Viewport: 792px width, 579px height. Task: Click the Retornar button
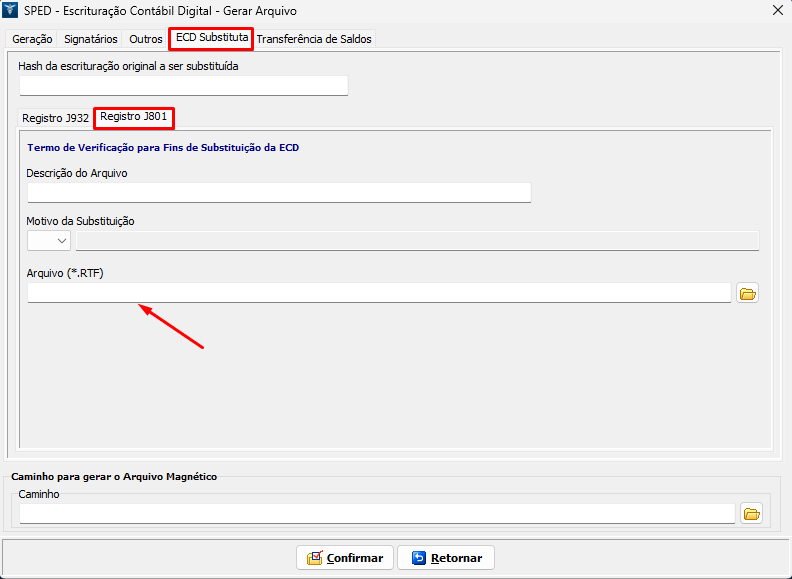coord(446,558)
